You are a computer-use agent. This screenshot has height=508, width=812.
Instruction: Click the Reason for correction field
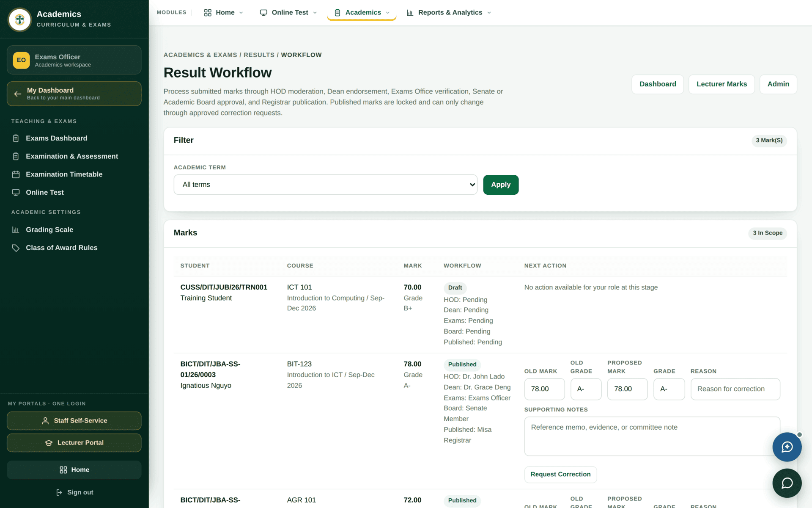click(x=735, y=389)
